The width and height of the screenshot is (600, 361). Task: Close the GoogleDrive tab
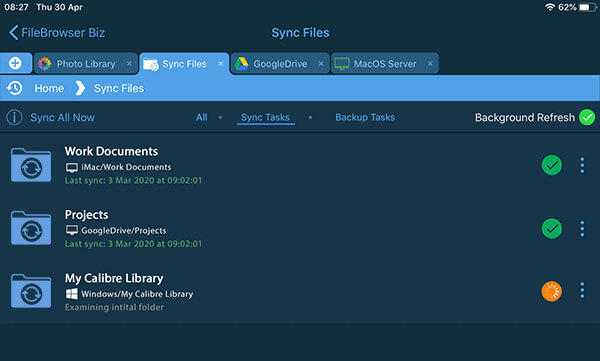[321, 64]
